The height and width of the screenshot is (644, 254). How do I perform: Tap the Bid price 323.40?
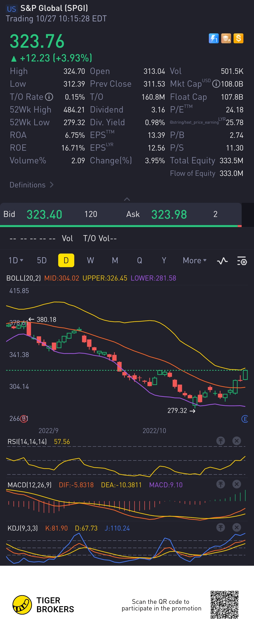[44, 214]
